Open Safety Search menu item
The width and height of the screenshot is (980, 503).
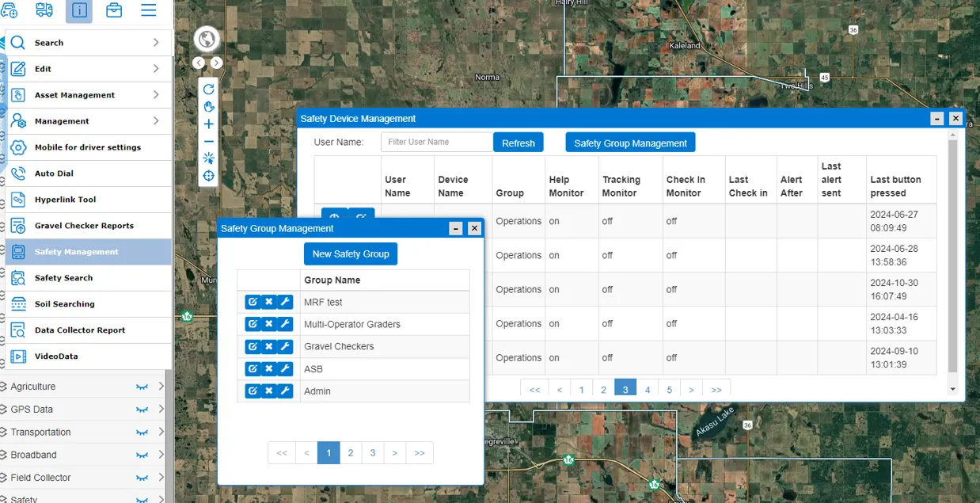(88, 278)
